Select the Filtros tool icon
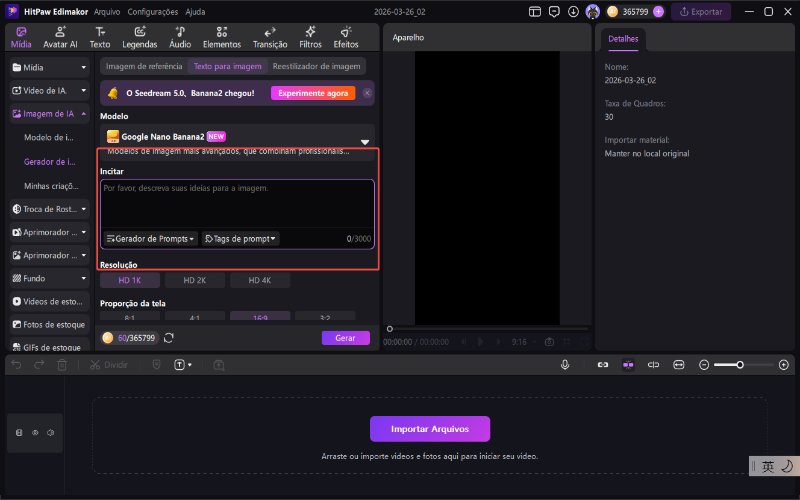 pyautogui.click(x=309, y=37)
